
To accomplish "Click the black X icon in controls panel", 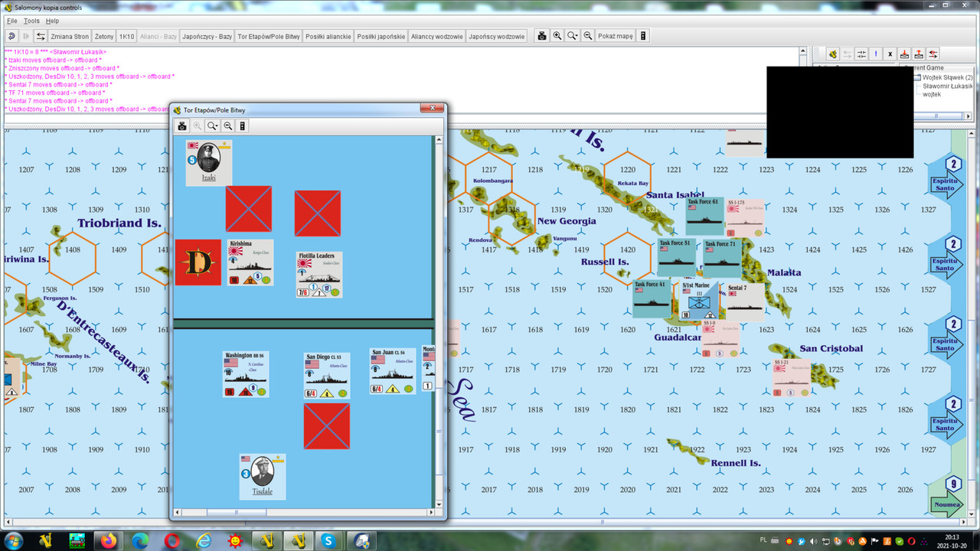I will coord(890,54).
